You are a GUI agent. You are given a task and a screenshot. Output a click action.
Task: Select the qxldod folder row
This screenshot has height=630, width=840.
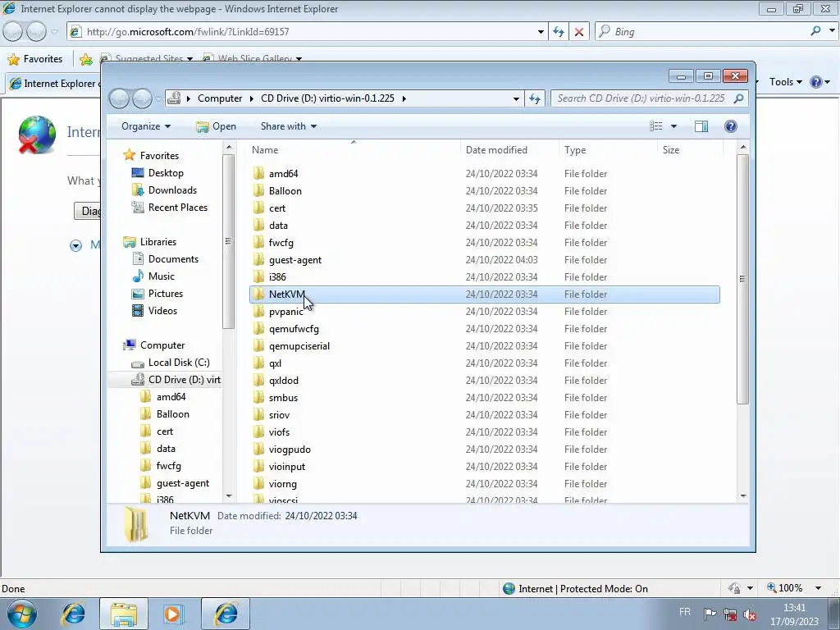click(484, 381)
